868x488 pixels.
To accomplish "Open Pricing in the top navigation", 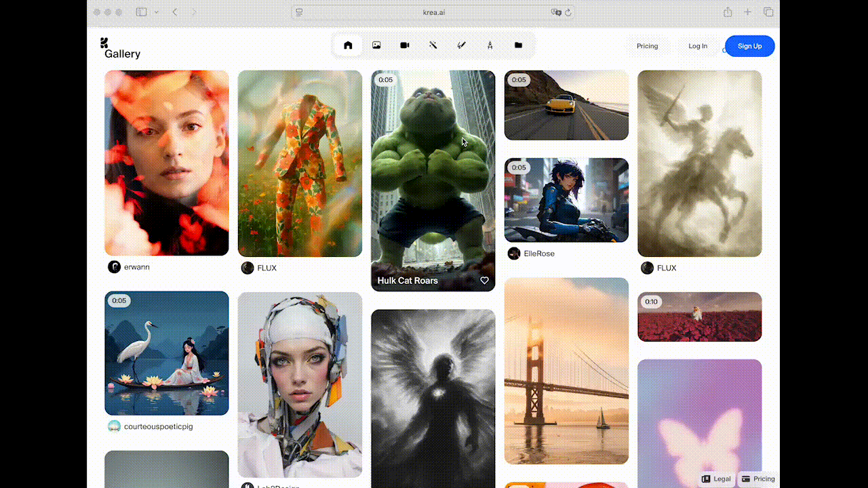I will pos(647,46).
